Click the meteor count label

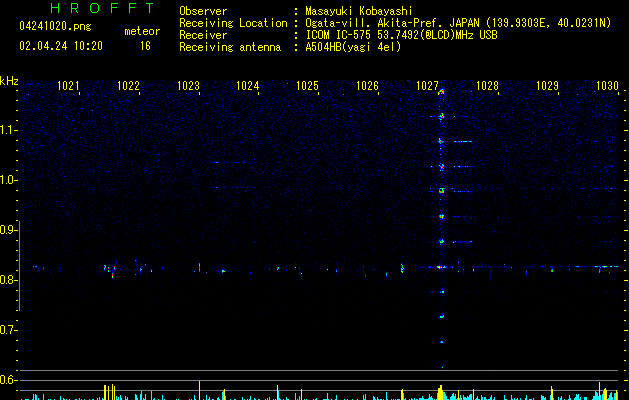click(x=142, y=31)
